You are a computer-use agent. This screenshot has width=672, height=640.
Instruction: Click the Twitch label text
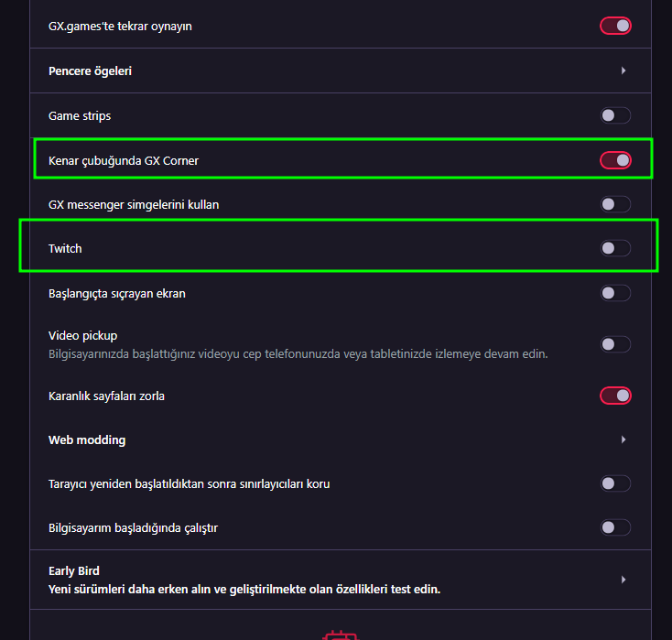(65, 248)
